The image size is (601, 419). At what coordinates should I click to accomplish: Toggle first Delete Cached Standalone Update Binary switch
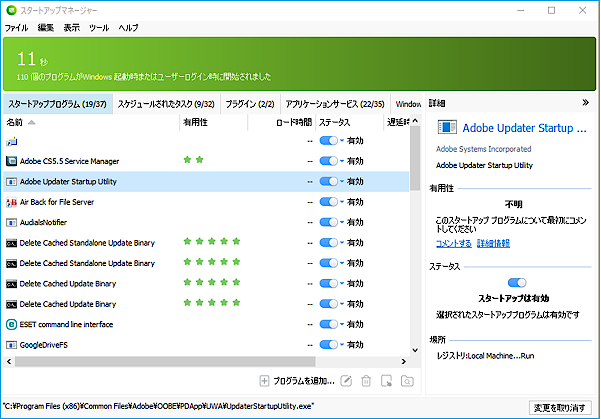point(328,243)
